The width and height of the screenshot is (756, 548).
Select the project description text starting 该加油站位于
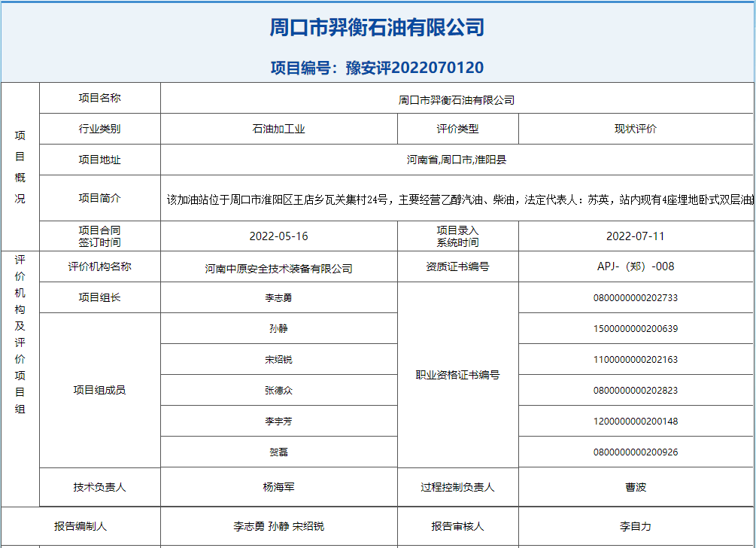460,199
